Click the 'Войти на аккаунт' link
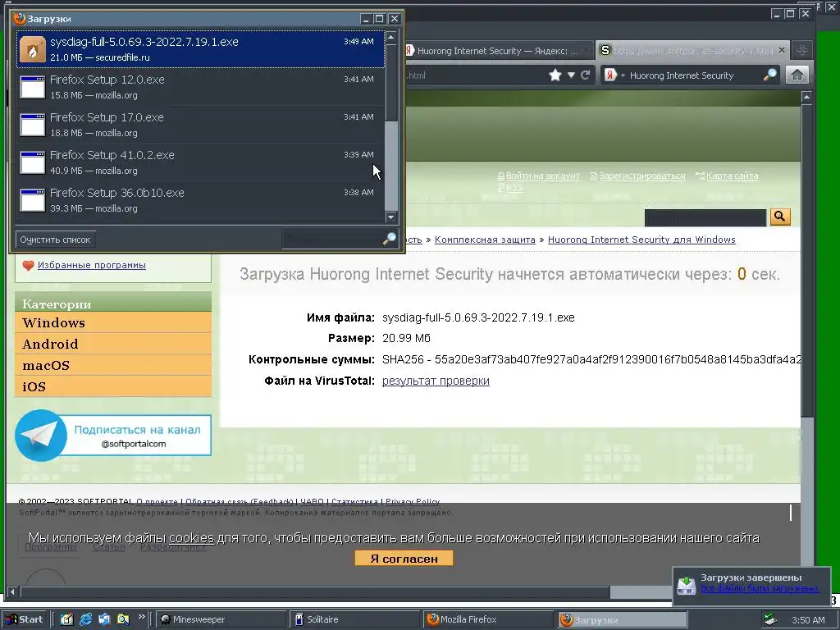 [543, 176]
